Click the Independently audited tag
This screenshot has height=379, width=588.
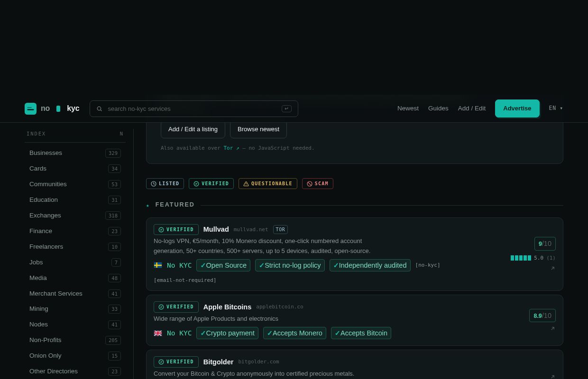click(370, 265)
